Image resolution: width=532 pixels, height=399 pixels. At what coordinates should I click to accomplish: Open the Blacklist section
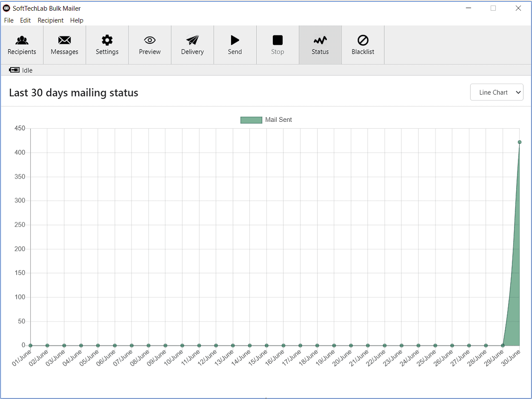363,45
